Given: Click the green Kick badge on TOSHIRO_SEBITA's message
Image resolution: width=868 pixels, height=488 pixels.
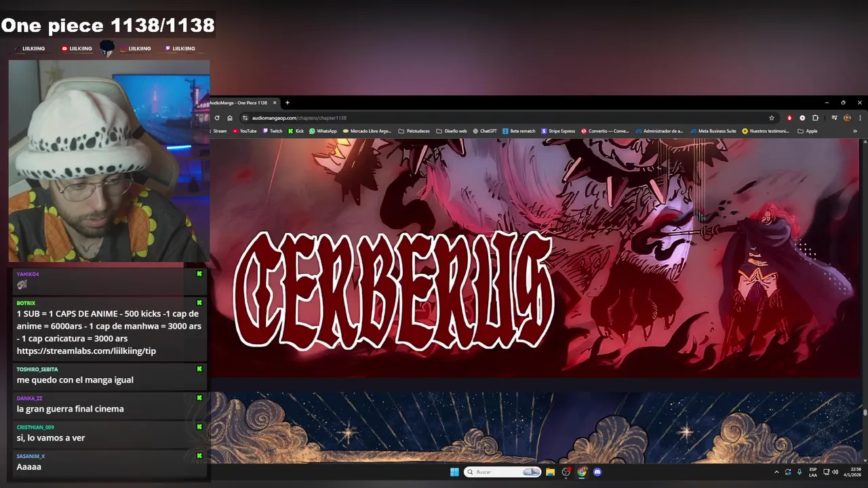Looking at the screenshot, I should coord(199,369).
